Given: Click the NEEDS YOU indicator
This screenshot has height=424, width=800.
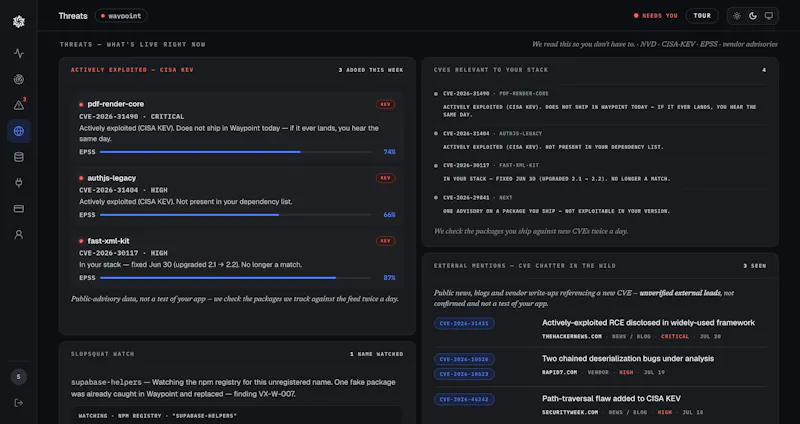Looking at the screenshot, I should click(x=656, y=16).
